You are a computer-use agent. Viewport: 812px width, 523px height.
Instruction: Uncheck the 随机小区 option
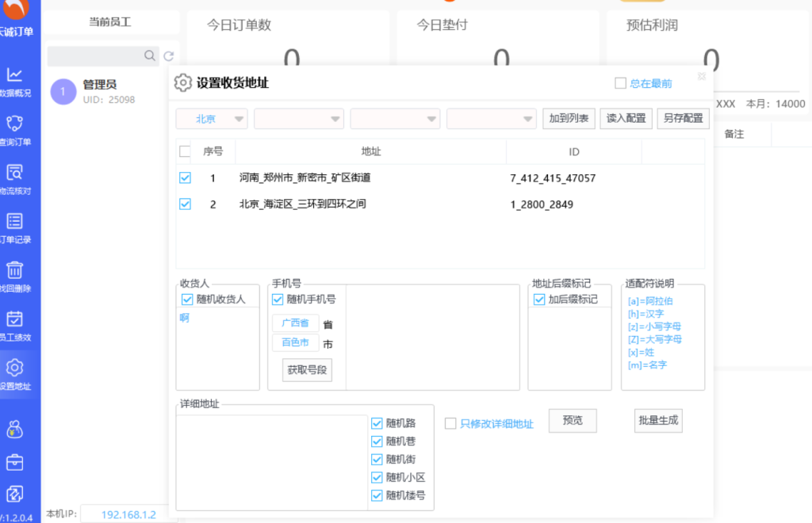(x=377, y=477)
